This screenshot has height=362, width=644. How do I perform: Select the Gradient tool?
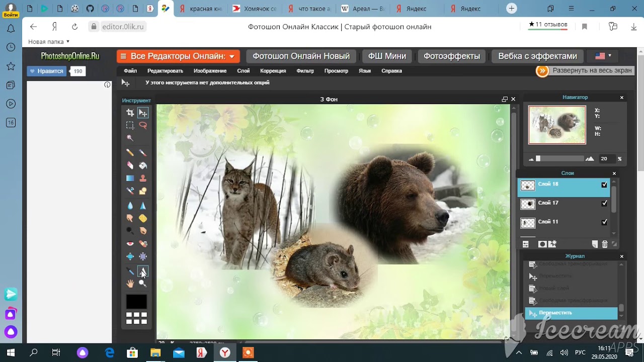(130, 178)
